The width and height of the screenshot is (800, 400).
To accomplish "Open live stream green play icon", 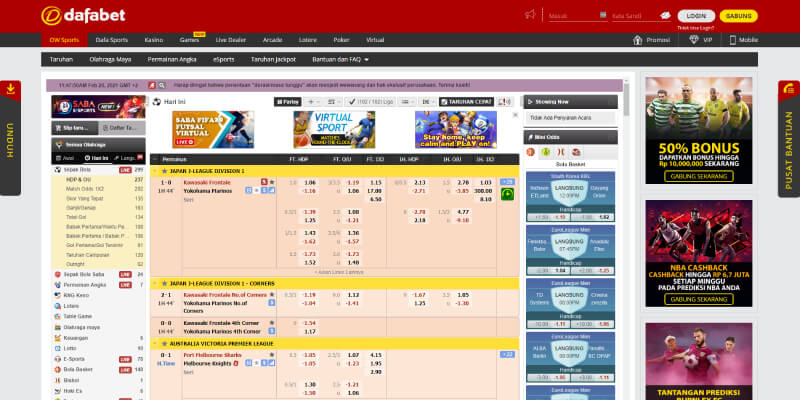I will (507, 194).
